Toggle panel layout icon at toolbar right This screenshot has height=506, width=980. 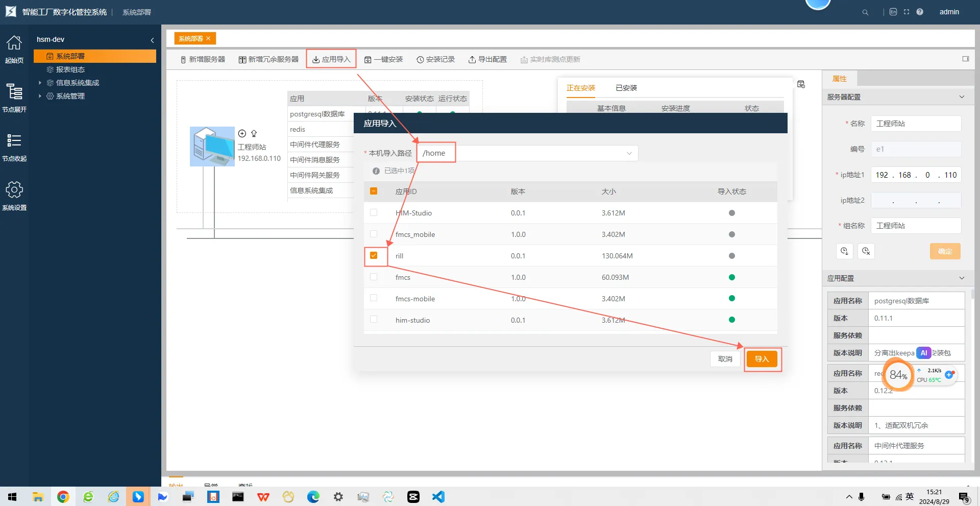[x=966, y=59]
